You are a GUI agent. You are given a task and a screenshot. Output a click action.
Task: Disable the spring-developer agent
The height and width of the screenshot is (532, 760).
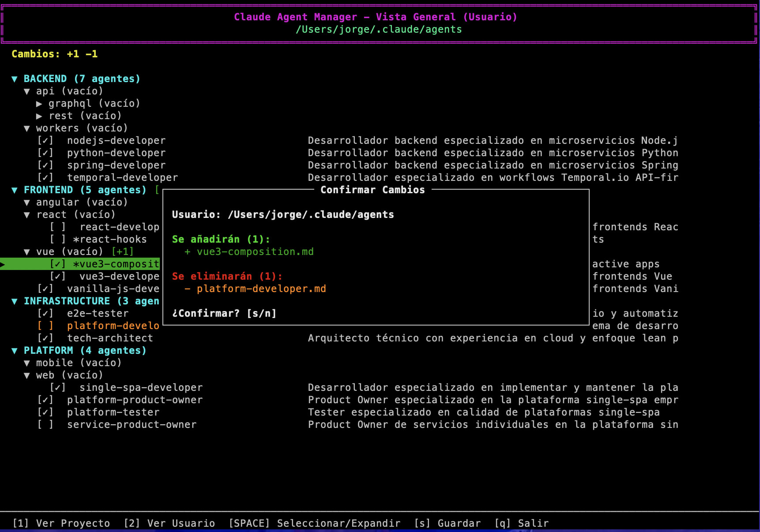tap(45, 165)
